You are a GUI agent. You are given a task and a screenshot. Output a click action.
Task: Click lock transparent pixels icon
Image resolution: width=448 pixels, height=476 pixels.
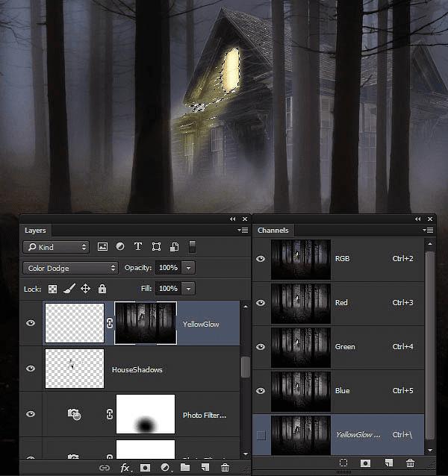click(x=52, y=289)
